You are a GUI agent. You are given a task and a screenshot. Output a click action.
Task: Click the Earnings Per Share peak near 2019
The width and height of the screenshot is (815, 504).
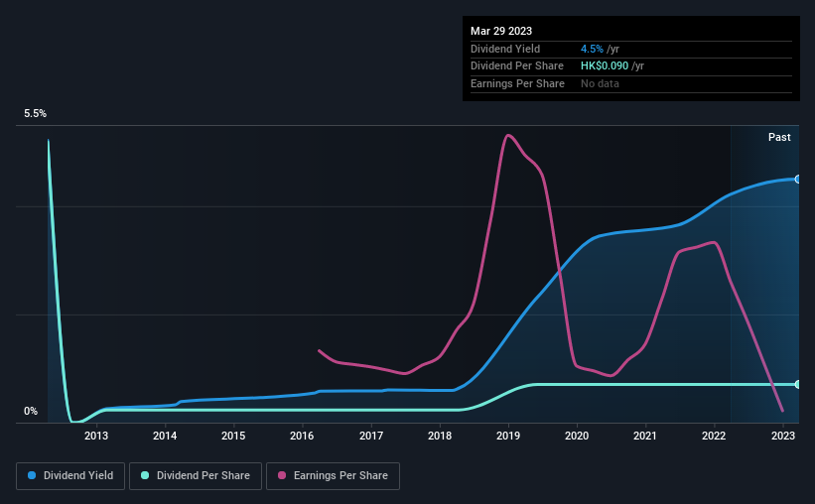[508, 136]
